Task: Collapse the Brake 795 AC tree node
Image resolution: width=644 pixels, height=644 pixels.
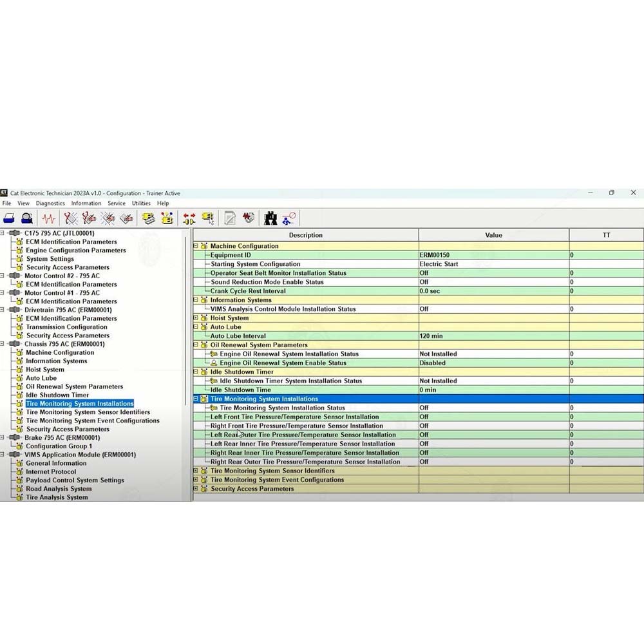Action: click(3, 437)
